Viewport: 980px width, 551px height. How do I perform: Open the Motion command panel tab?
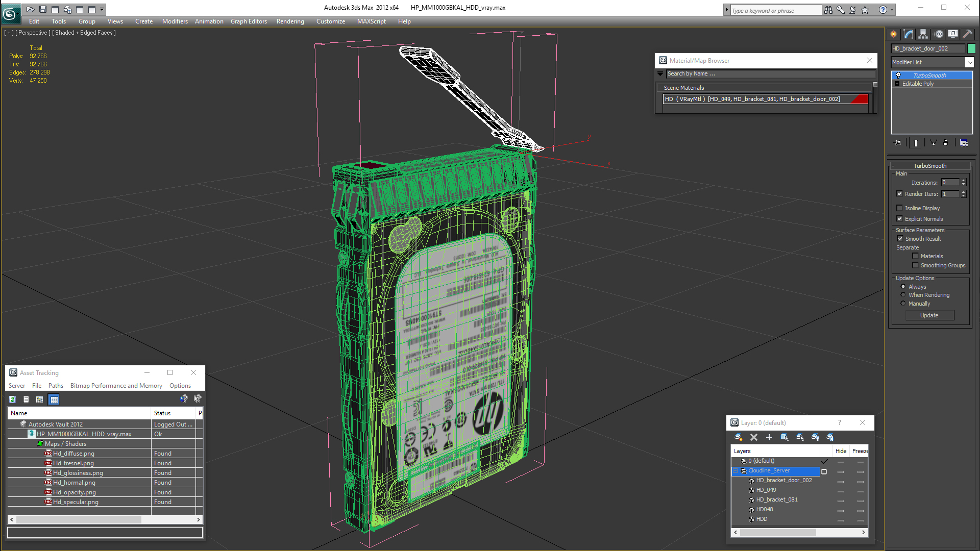(939, 34)
